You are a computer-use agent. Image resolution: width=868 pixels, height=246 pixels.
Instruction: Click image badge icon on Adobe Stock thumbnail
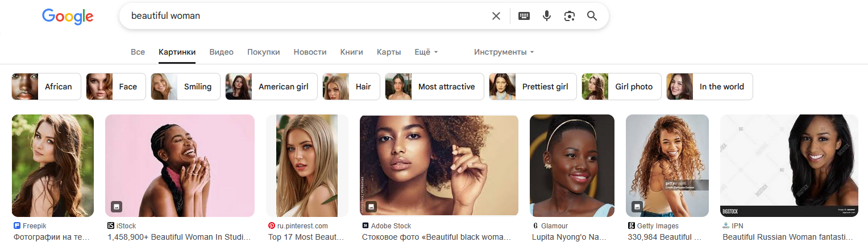[371, 206]
